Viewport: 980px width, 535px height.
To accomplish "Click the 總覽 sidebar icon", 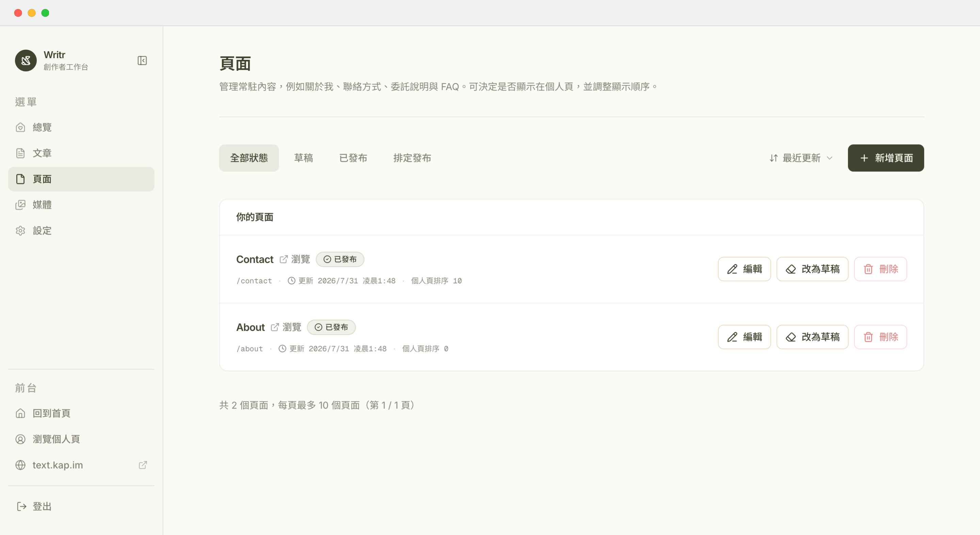I will pos(20,127).
